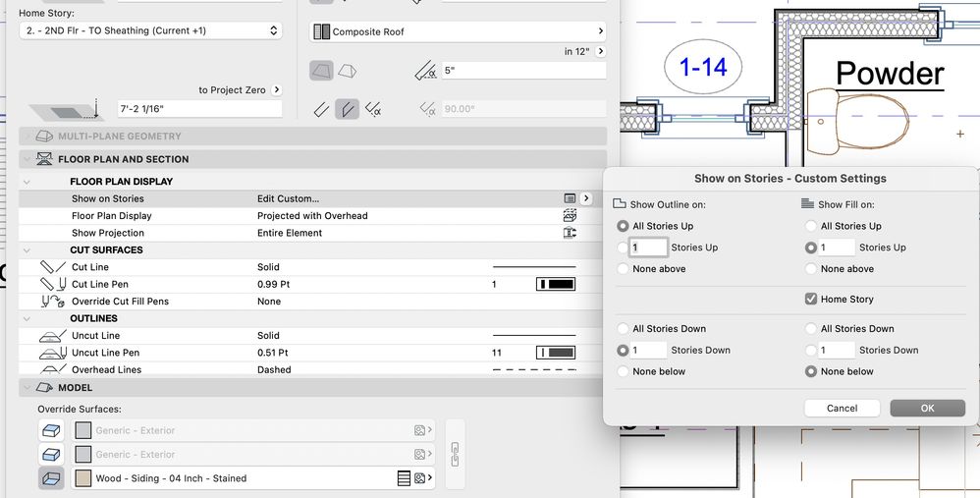Click the 1-14 label on the plan
Image resolution: width=980 pixels, height=498 pixels.
(x=703, y=67)
